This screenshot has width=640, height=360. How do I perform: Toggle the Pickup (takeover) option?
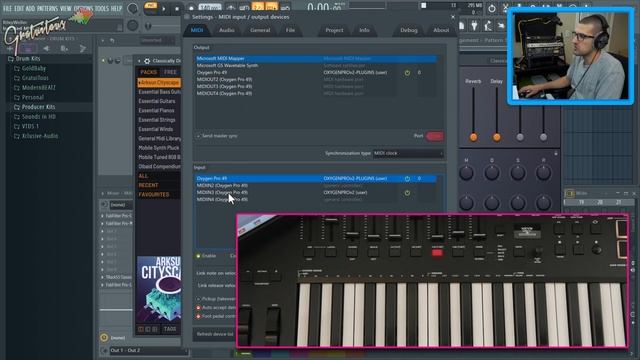pyautogui.click(x=198, y=299)
